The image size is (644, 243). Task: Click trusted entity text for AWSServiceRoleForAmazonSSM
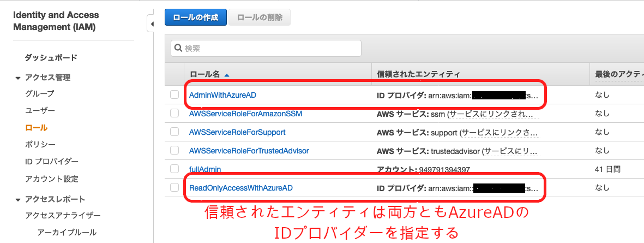click(457, 114)
